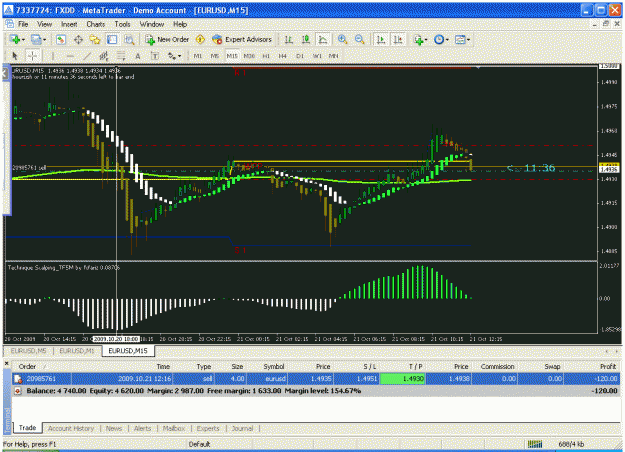This screenshot has width=625, height=452.
Task: Switch chart to line chart
Action: (x=323, y=39)
